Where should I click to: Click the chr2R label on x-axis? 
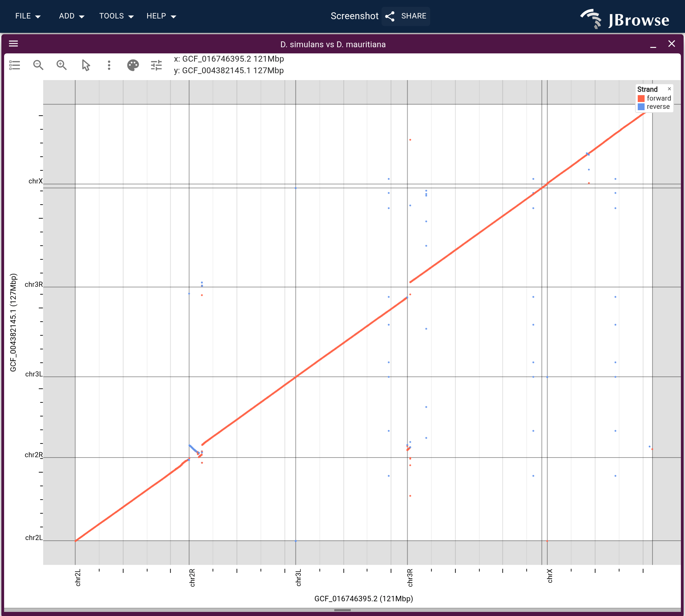(x=192, y=578)
